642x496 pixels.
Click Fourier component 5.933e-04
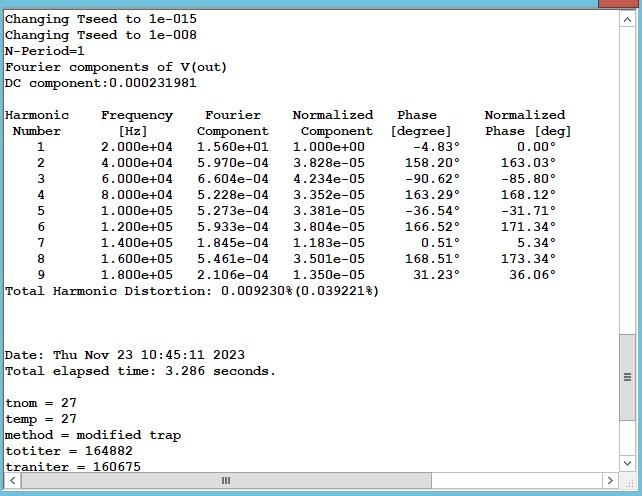233,226
